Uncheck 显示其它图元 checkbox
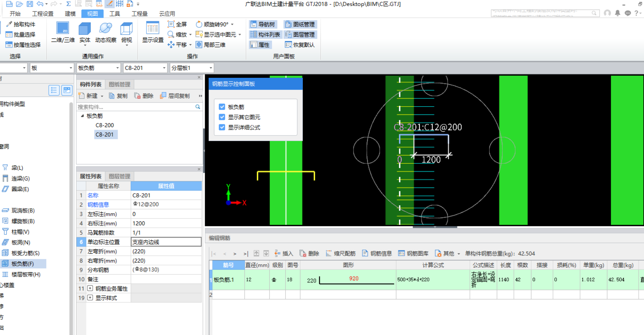Viewport: 644px width, 335px height. (x=222, y=117)
